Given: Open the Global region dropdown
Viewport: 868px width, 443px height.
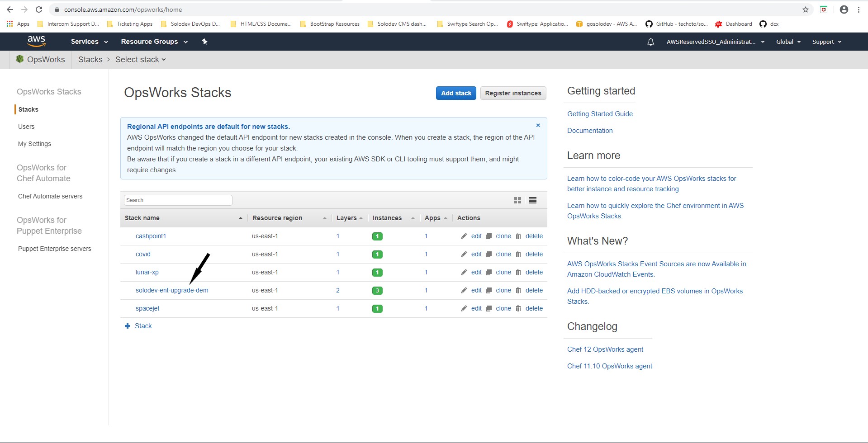Looking at the screenshot, I should (788, 42).
